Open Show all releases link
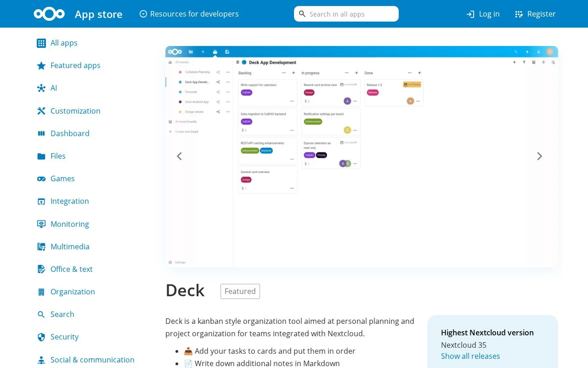Image resolution: width=588 pixels, height=368 pixels. click(x=470, y=356)
